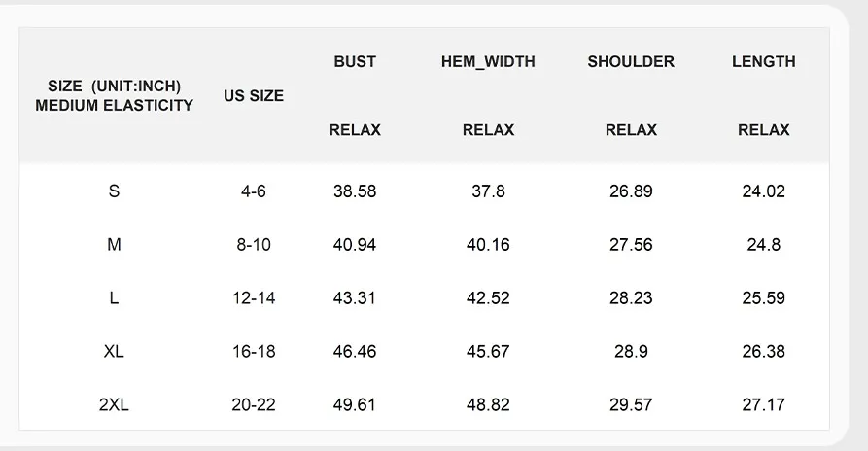
Task: Click the HEM_WIDTH column header
Action: point(488,61)
